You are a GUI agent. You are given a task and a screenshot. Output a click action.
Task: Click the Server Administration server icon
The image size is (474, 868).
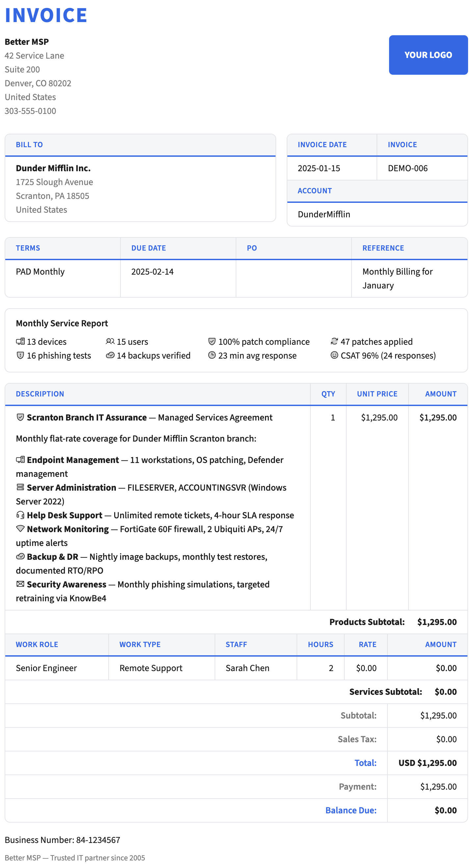coord(20,487)
